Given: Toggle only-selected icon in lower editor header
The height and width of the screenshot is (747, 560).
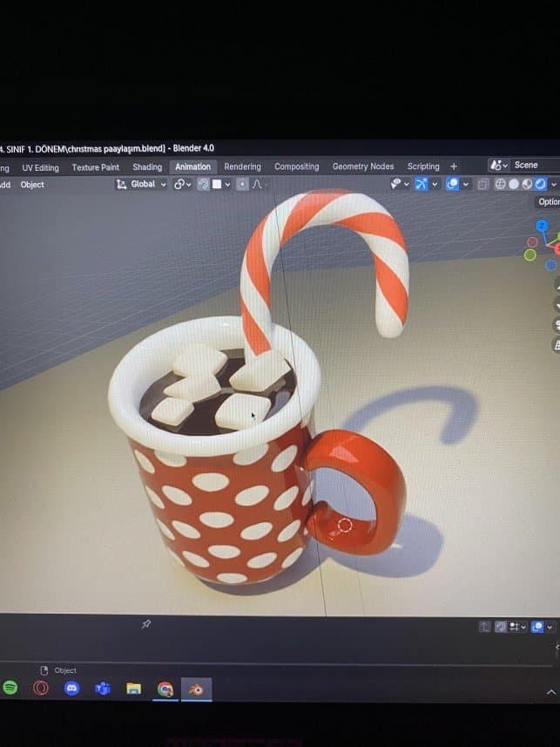Looking at the screenshot, I should pos(484,627).
